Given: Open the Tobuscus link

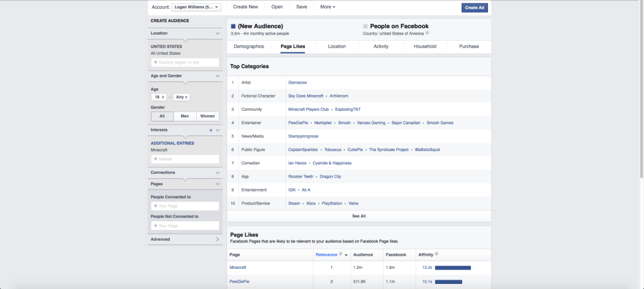Looking at the screenshot, I should (333, 150).
